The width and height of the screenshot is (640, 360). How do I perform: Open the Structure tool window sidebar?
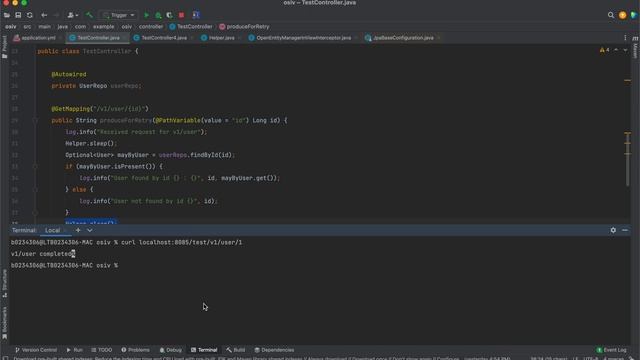4,283
